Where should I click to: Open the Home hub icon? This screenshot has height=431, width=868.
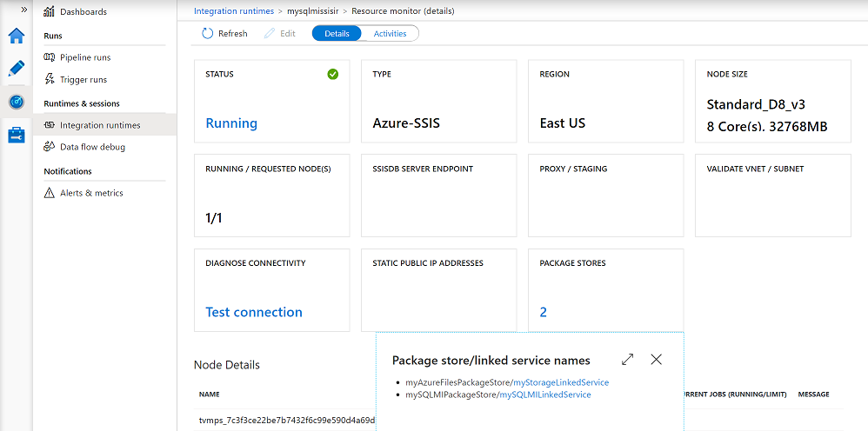17,36
